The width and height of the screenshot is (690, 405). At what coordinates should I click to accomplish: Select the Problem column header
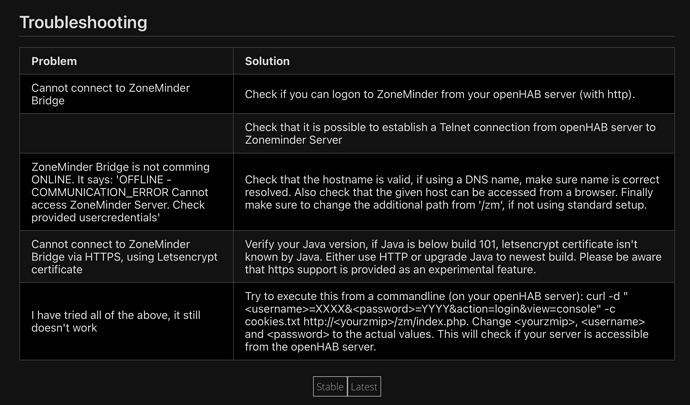(54, 61)
